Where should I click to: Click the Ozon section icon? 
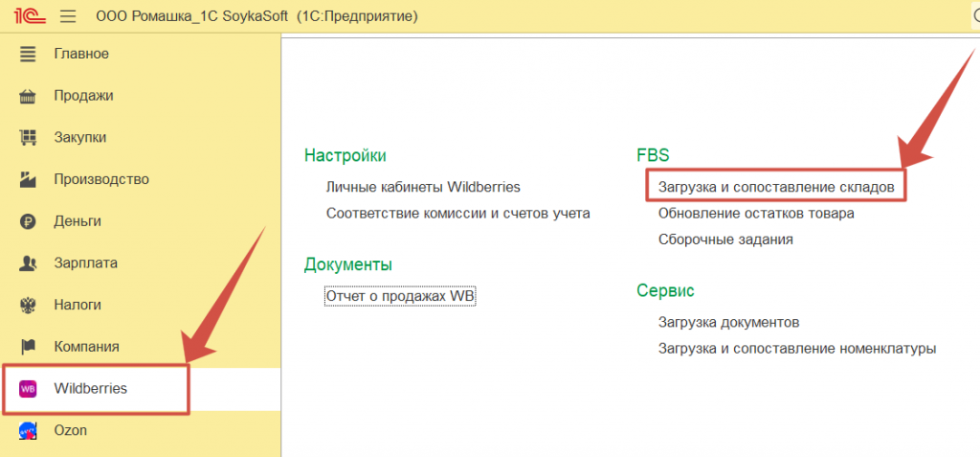click(x=28, y=431)
